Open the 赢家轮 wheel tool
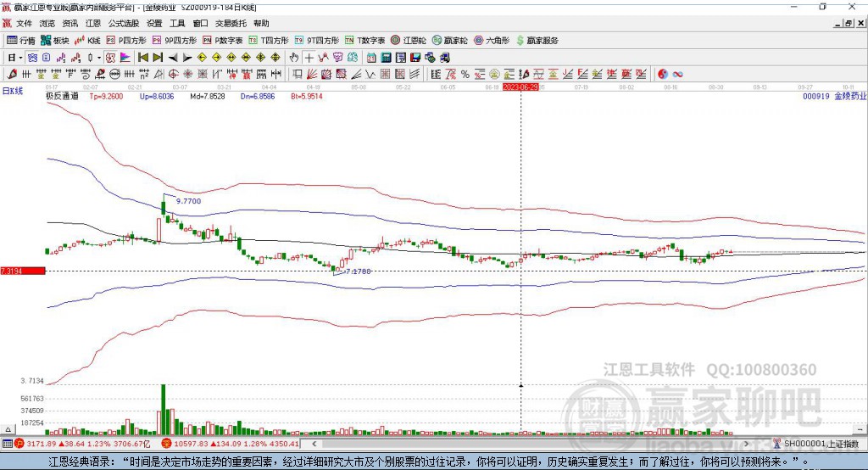This screenshot has height=470, width=868. tap(449, 41)
